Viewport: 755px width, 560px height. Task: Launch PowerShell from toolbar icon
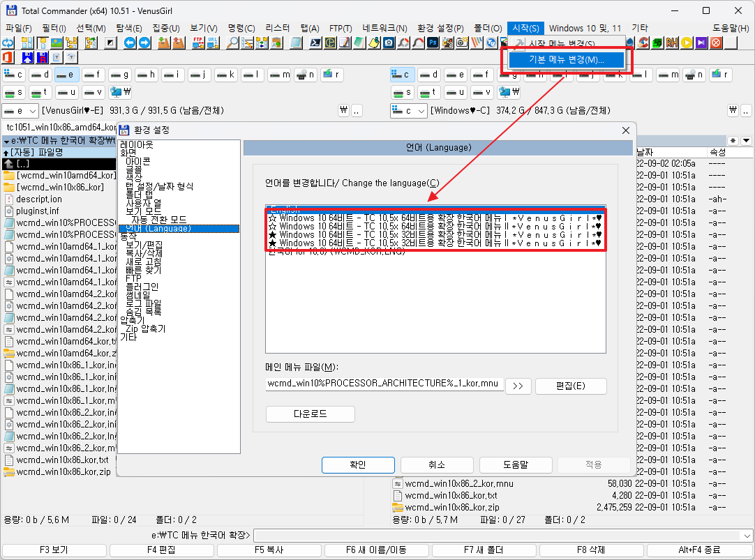pos(315,43)
